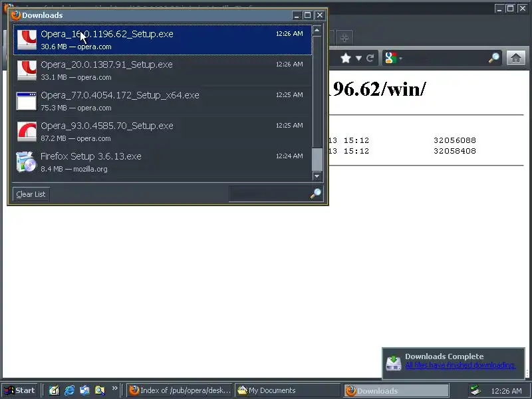Click the Firefox Setup installer icon
532x399 pixels.
point(26,162)
